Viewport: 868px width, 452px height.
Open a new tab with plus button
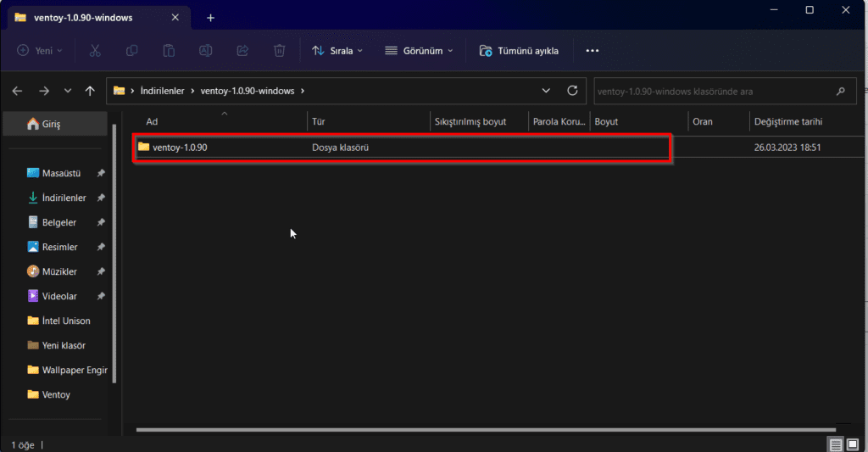click(210, 18)
